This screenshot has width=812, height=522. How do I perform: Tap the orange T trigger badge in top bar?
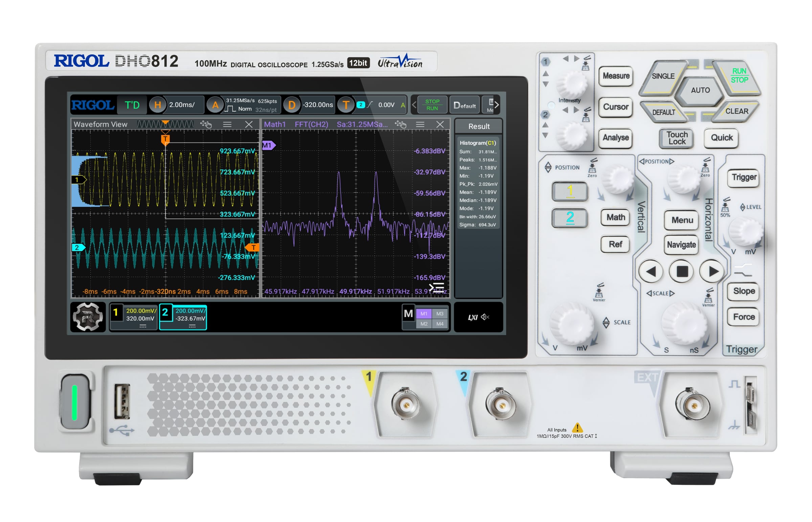point(346,105)
